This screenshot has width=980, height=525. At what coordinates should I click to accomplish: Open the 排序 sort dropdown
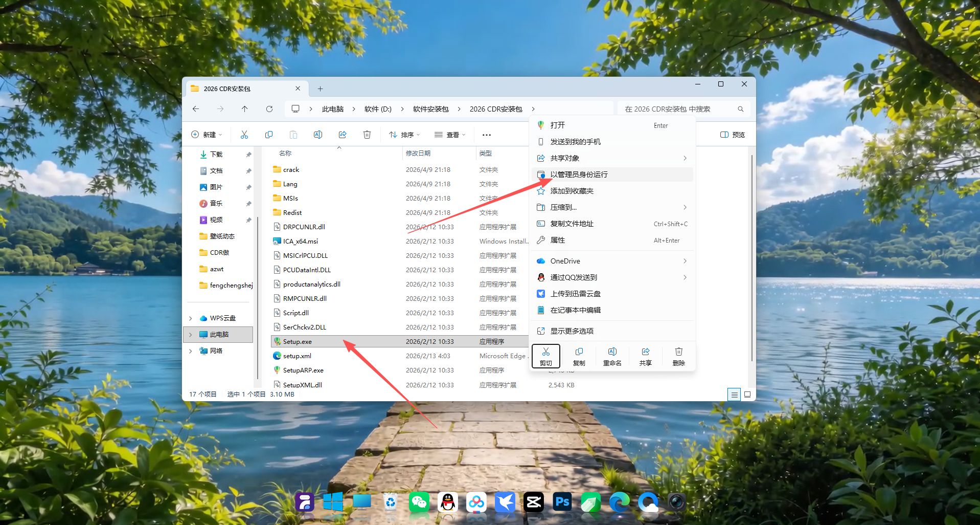[x=404, y=135]
